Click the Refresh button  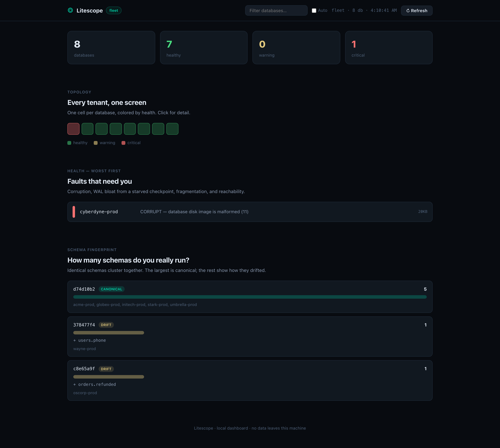417,11
